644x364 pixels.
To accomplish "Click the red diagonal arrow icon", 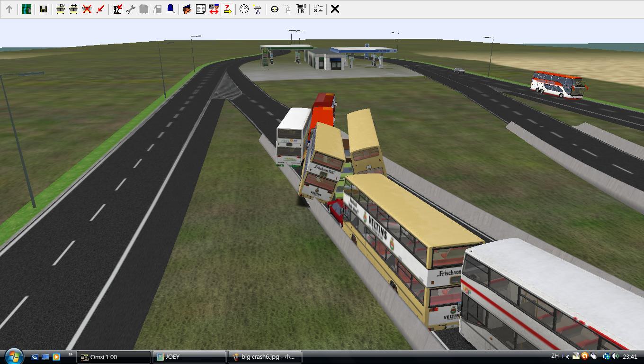I will tap(100, 9).
